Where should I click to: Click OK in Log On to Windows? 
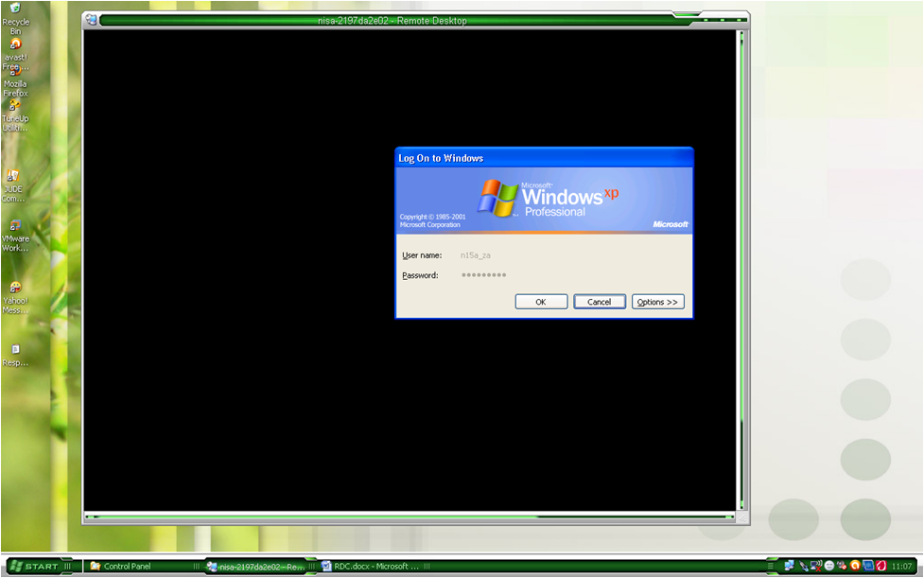(541, 302)
